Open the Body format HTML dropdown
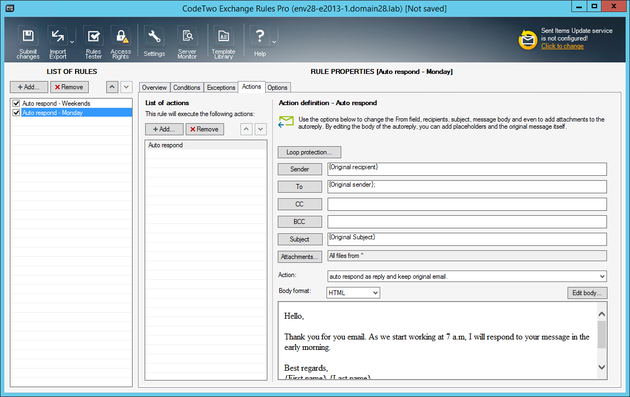The width and height of the screenshot is (630, 397). [353, 293]
